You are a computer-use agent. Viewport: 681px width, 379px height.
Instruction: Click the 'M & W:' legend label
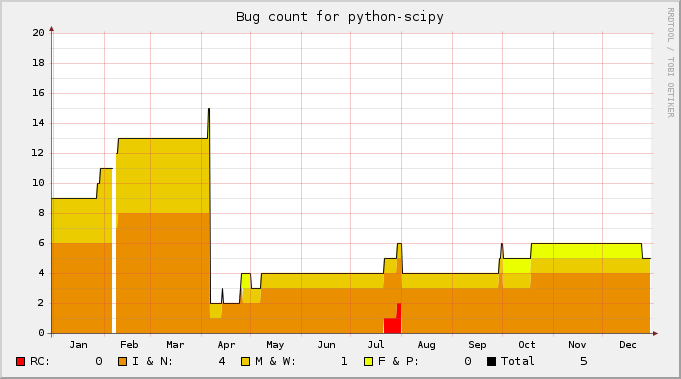point(275,361)
